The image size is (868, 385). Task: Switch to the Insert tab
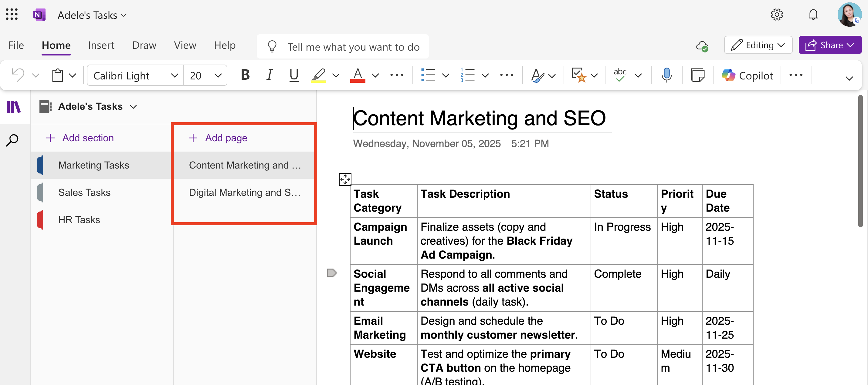tap(101, 45)
